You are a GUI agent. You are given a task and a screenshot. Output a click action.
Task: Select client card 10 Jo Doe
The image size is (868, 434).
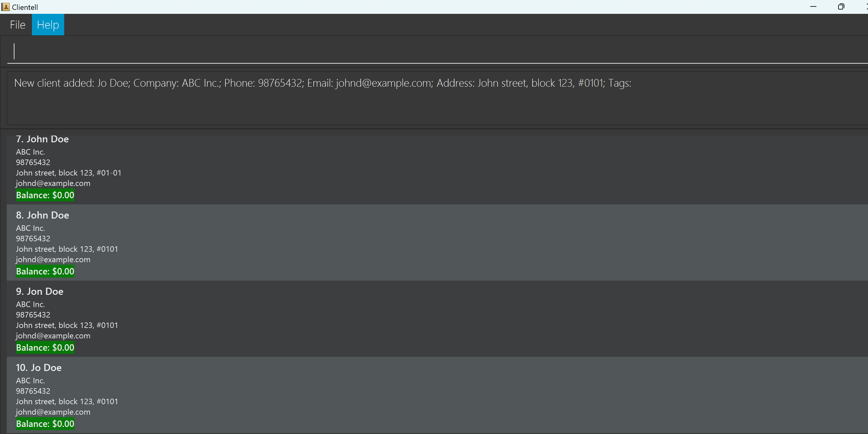(435, 395)
